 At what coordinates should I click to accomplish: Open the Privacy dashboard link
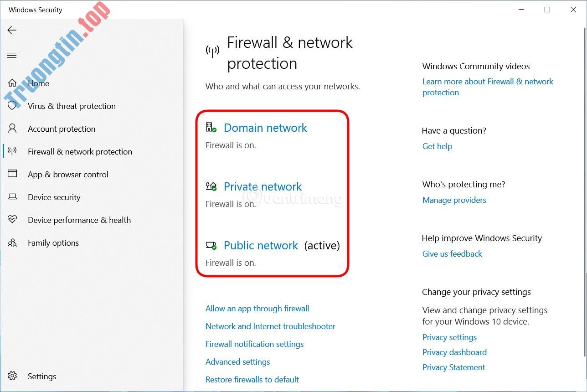point(454,352)
